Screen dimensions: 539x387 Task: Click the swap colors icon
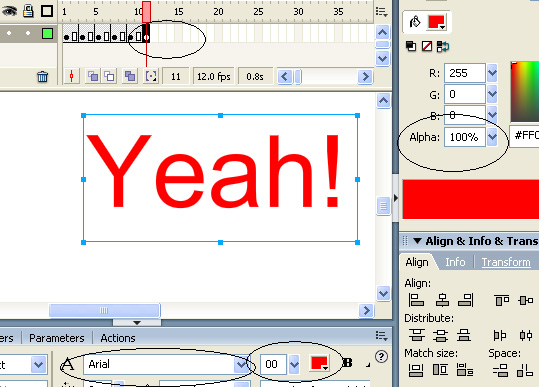(x=443, y=46)
